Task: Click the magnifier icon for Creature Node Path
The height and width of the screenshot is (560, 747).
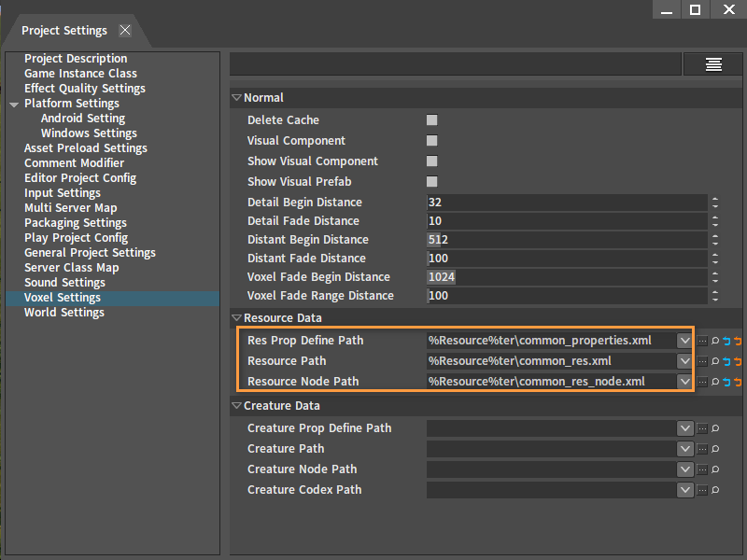Action: (x=715, y=469)
